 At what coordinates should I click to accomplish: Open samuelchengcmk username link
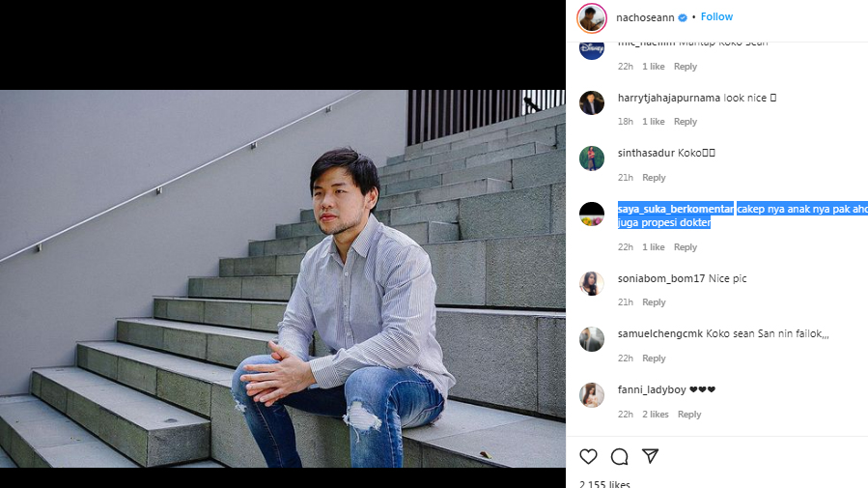tap(660, 334)
